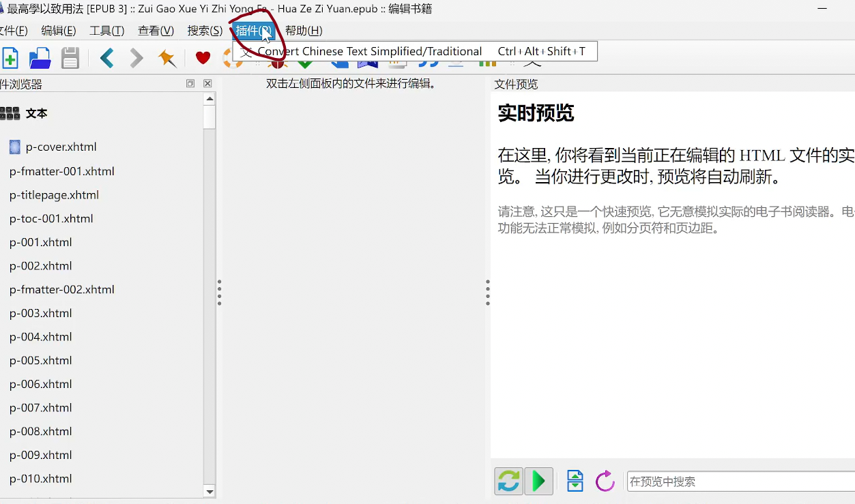
Task: Open the 帮助(H) menu
Action: [x=304, y=31]
